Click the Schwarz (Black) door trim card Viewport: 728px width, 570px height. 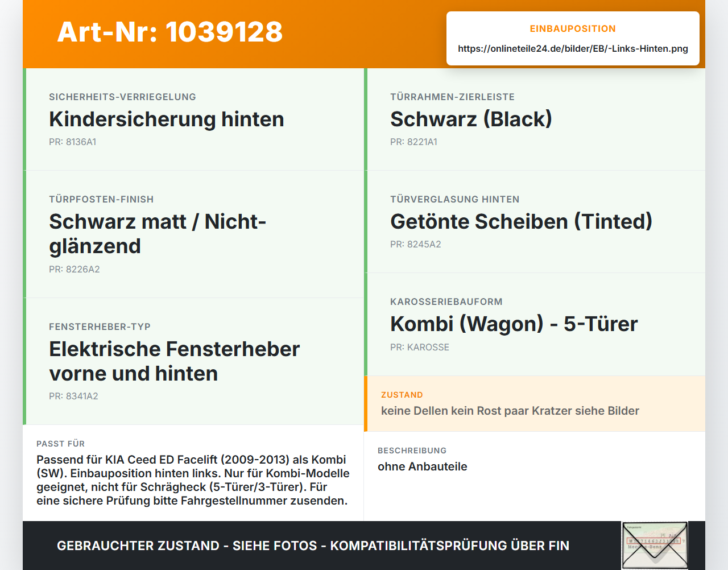click(535, 119)
